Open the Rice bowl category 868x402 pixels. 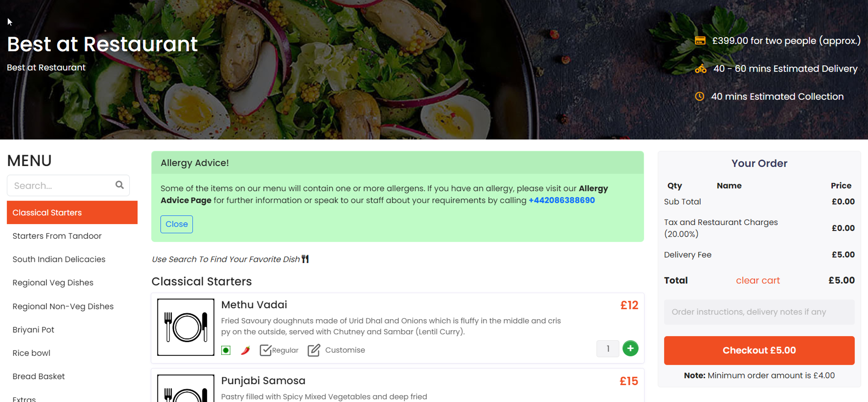click(x=31, y=353)
